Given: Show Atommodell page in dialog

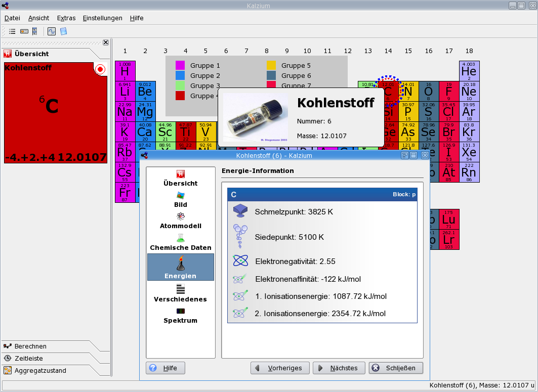Looking at the screenshot, I should [x=181, y=221].
